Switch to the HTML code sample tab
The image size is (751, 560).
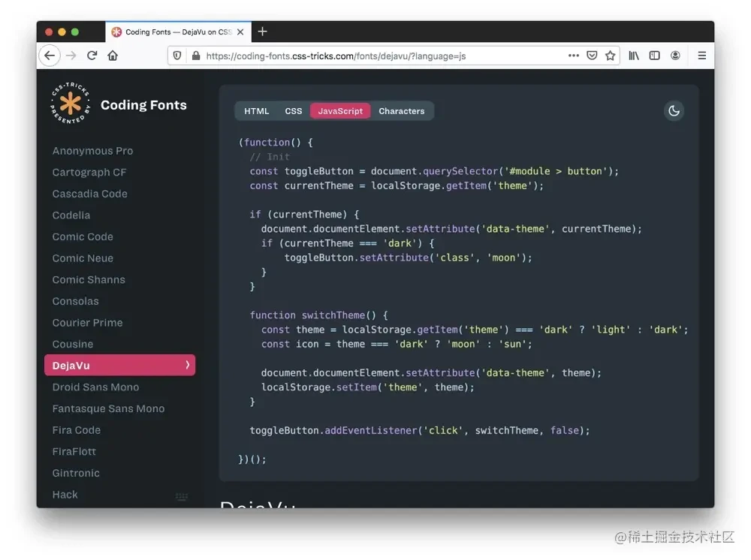coord(257,111)
